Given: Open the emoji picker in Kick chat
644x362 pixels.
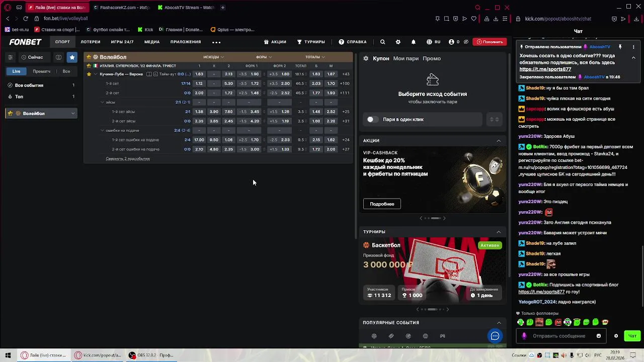Looking at the screenshot, I should (x=599, y=336).
